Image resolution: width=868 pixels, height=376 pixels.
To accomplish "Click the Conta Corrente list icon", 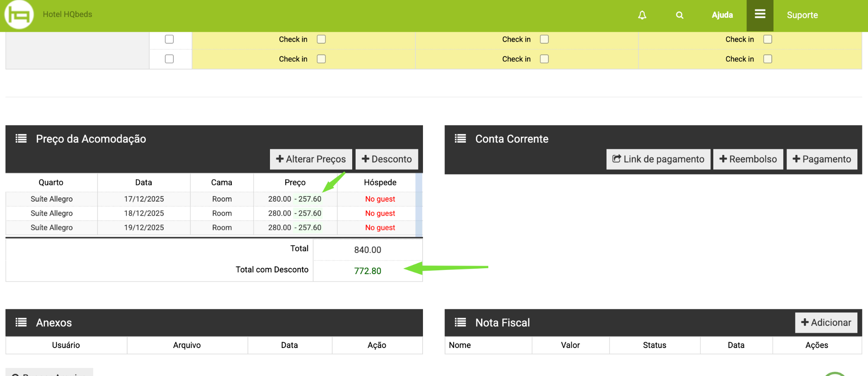I will point(460,139).
